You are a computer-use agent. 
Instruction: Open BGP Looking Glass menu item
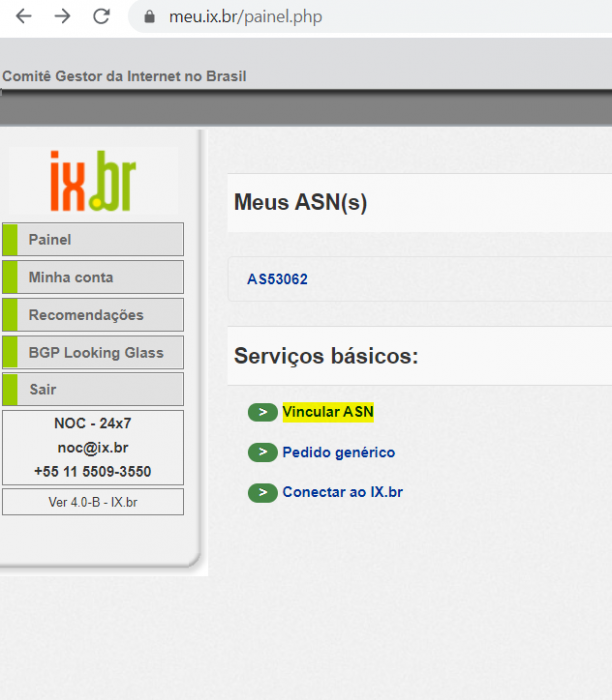[93, 353]
